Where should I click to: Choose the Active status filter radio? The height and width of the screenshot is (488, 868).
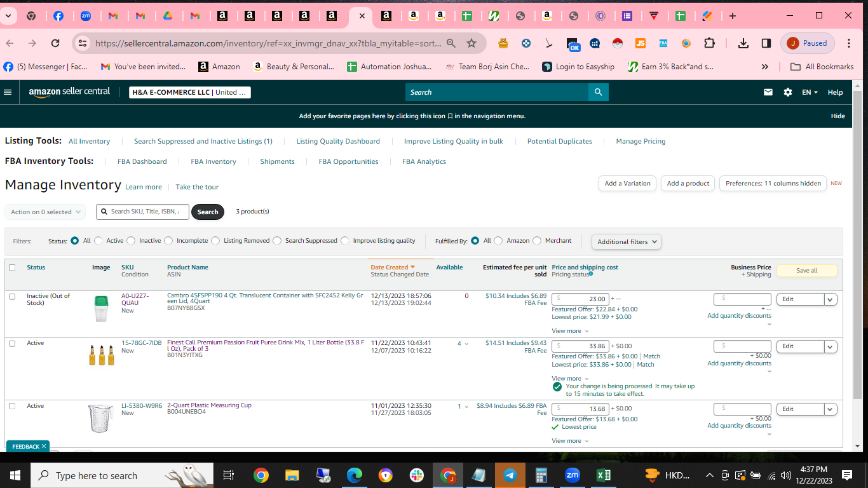pyautogui.click(x=98, y=241)
